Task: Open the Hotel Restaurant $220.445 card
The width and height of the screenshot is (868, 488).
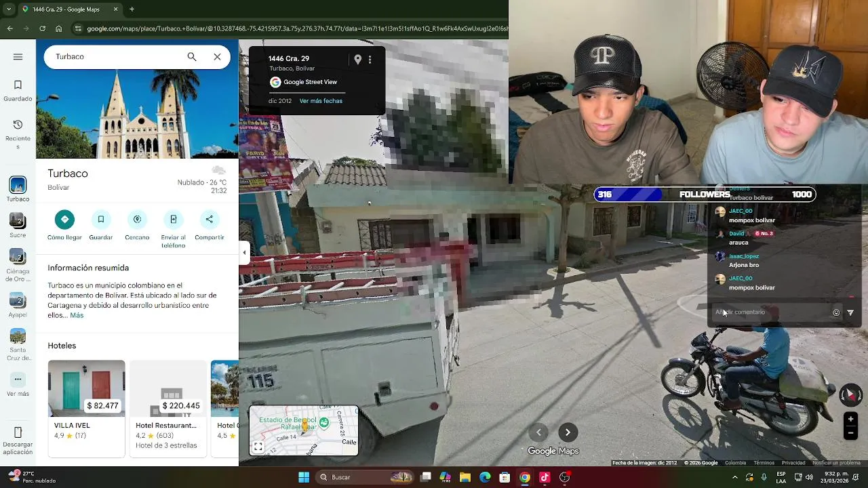Action: [168, 408]
